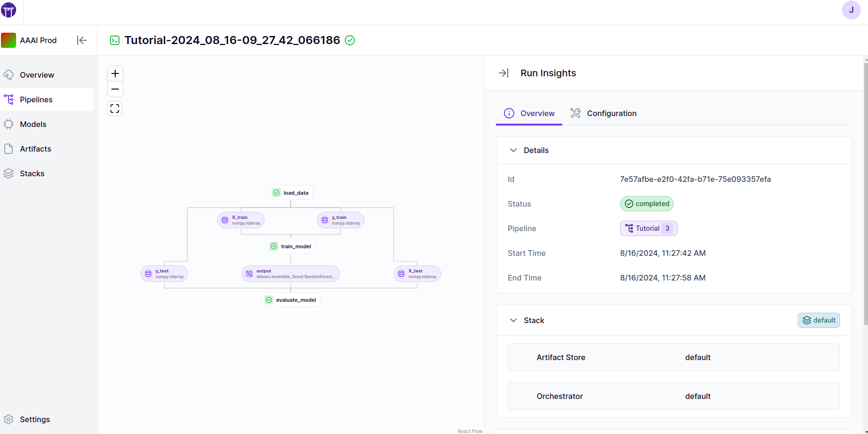Select the X_train artifact node
Image resolution: width=868 pixels, height=434 pixels.
click(241, 220)
